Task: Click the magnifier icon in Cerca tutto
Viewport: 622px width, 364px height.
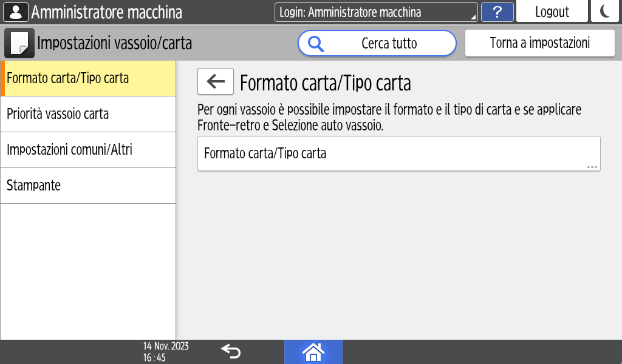Action: (x=316, y=43)
